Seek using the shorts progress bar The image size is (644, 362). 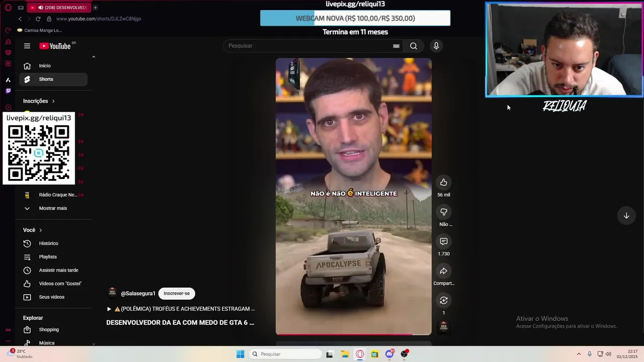pos(354,334)
